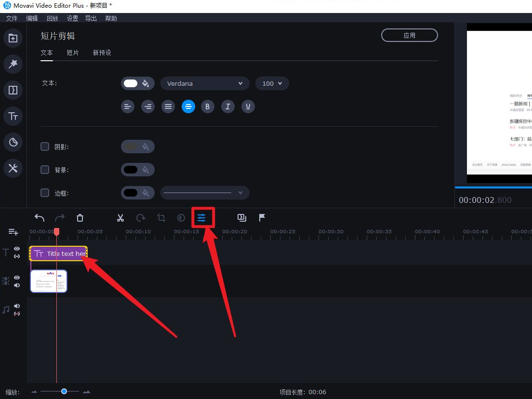This screenshot has height=399, width=532.
Task: Mute the video track audio
Action: tap(16, 285)
